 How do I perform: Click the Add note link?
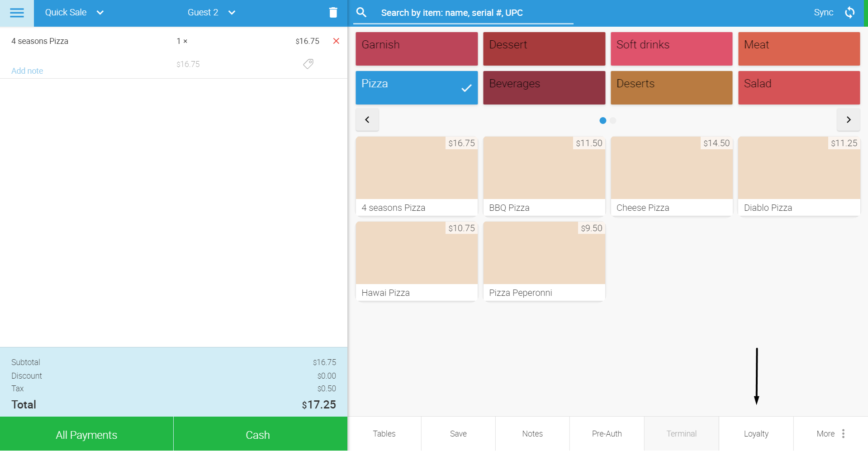(x=27, y=71)
